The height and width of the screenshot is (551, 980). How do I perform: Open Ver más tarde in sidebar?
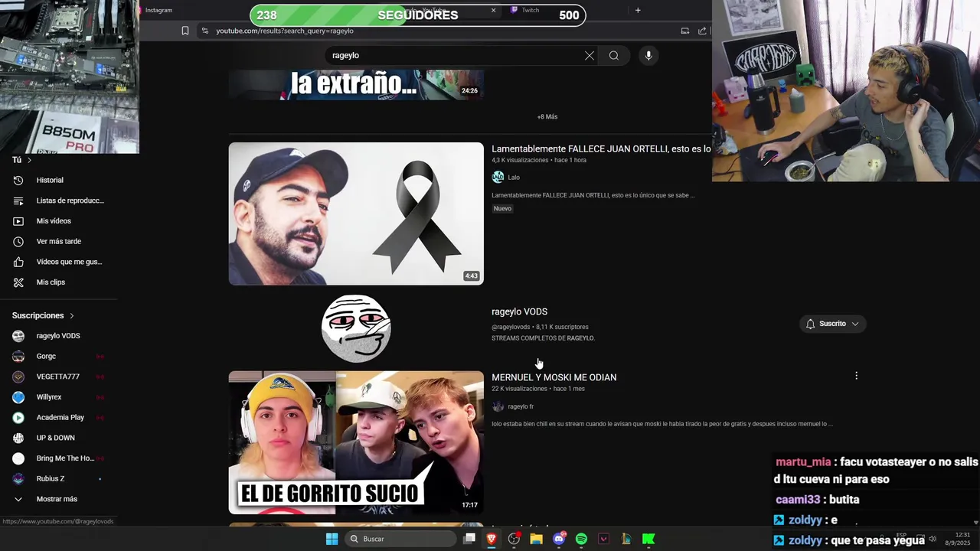[x=58, y=241]
